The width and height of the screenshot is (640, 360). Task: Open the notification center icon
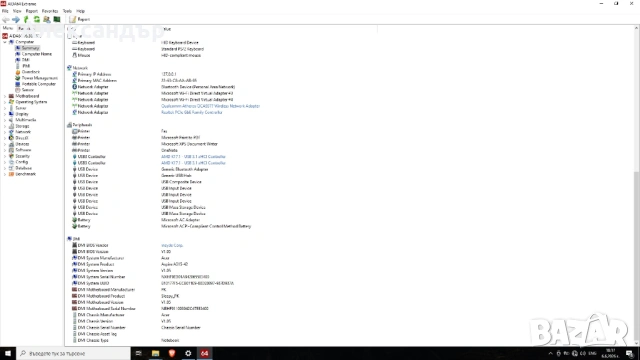tap(630, 353)
